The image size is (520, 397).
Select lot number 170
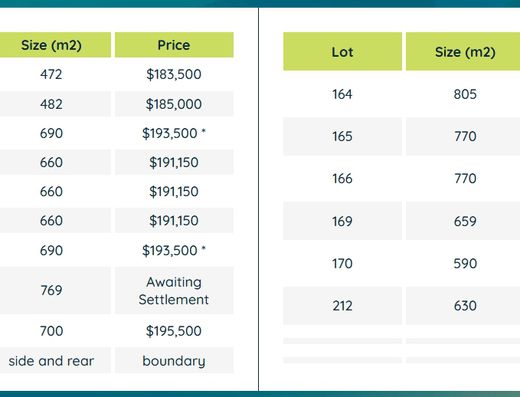click(x=342, y=263)
